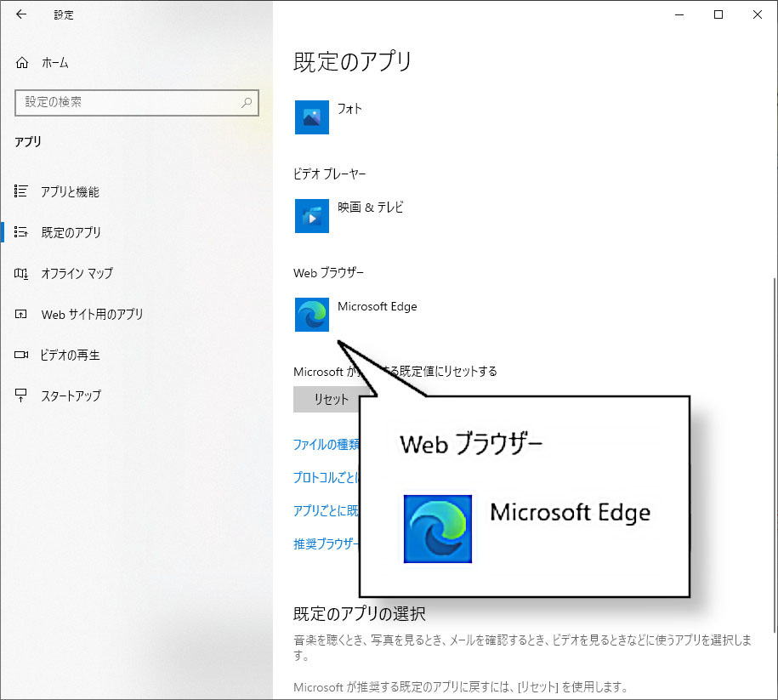Click the Web サイト用のアプリ sidebar icon
This screenshot has width=778, height=700.
(x=21, y=314)
